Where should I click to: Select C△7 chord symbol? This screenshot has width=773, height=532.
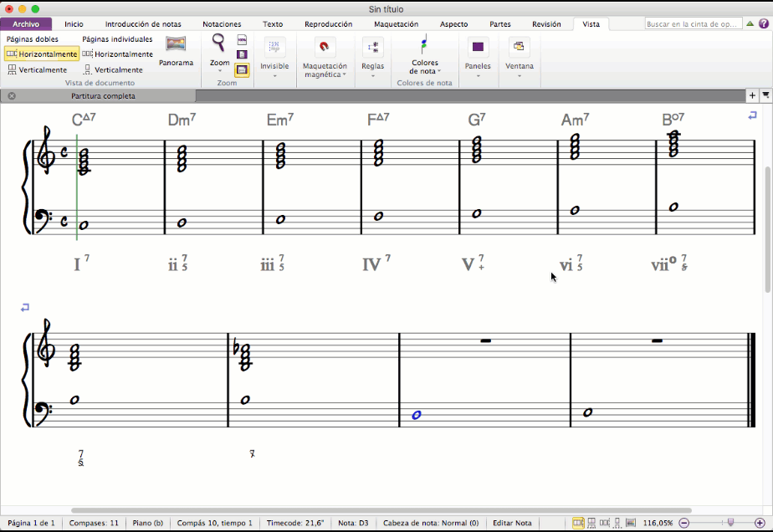click(x=84, y=120)
